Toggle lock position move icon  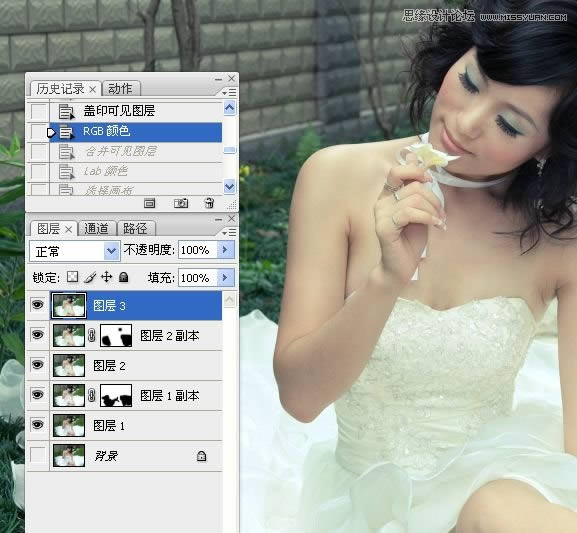click(107, 276)
